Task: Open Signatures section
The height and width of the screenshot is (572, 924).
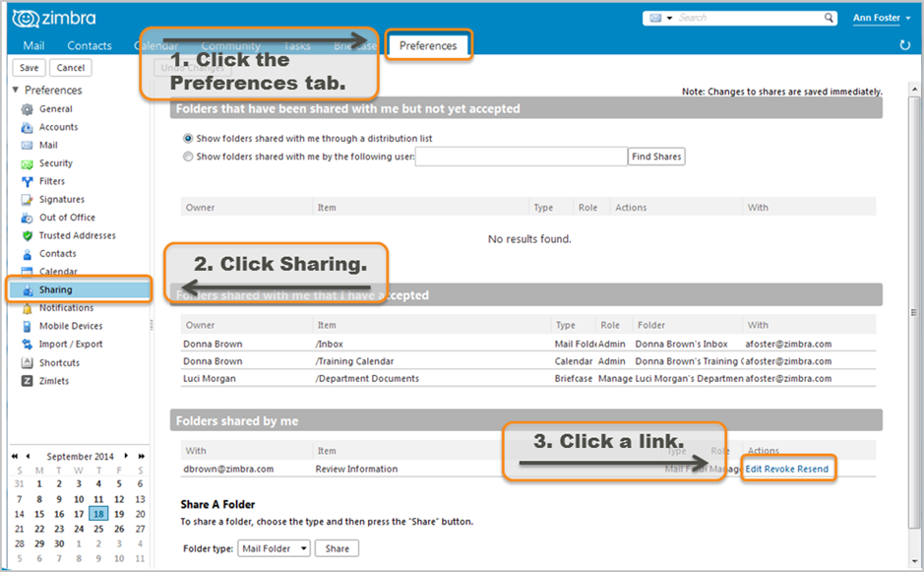Action: coord(62,200)
